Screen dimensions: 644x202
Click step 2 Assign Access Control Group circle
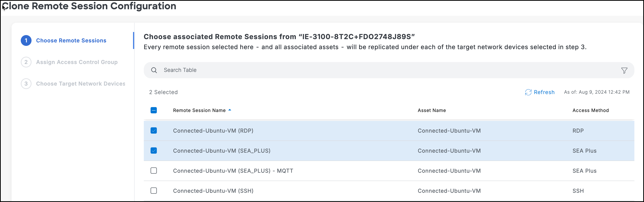26,62
